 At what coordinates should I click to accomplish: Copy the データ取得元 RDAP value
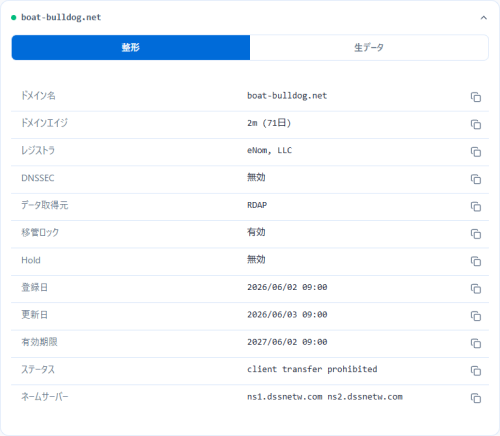tap(476, 206)
